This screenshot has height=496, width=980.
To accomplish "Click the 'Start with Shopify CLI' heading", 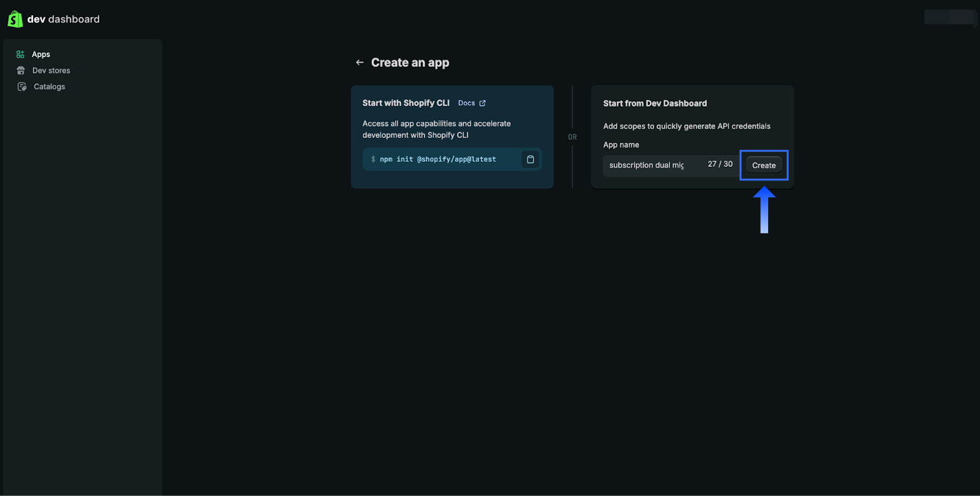I will point(406,103).
